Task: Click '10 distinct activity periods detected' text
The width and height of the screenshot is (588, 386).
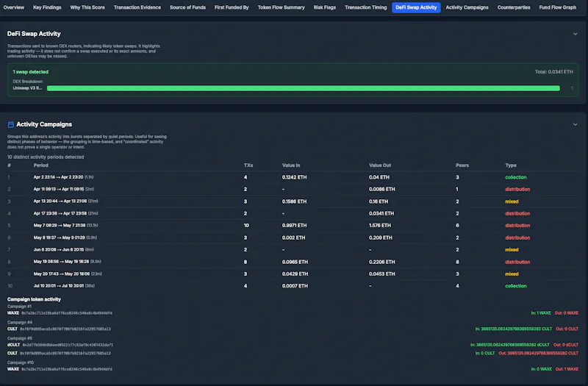Action: pyautogui.click(x=46, y=157)
